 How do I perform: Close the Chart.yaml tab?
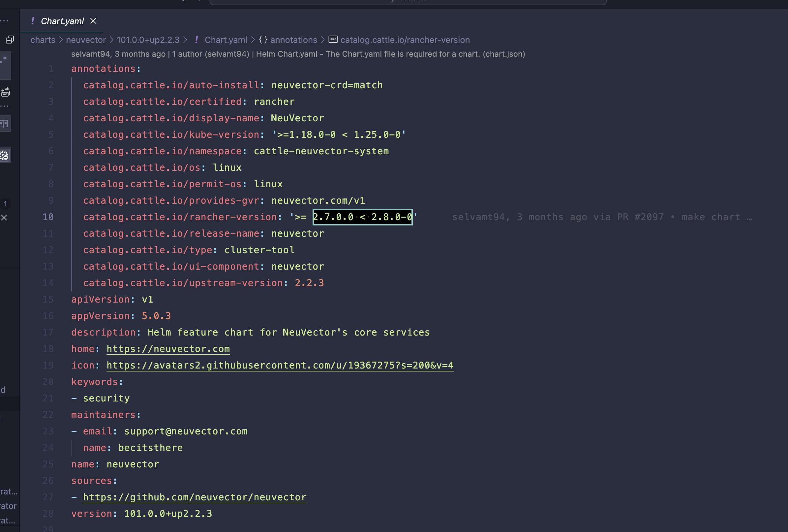93,21
